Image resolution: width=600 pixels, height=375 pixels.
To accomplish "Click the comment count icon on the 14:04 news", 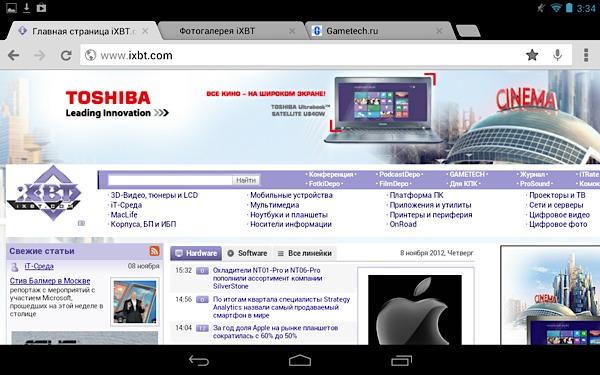I will pyautogui.click(x=202, y=328).
